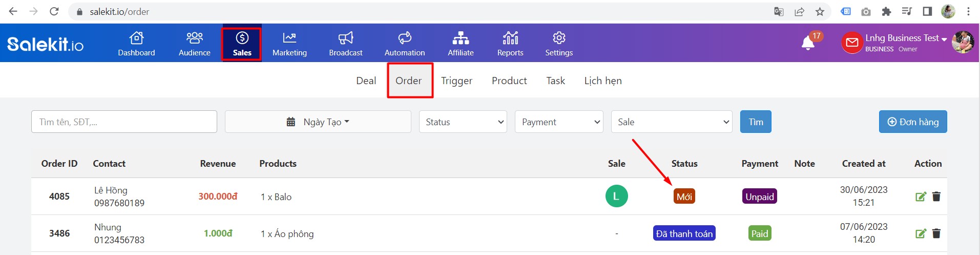
Task: Open the Settings gear
Action: [x=559, y=38]
